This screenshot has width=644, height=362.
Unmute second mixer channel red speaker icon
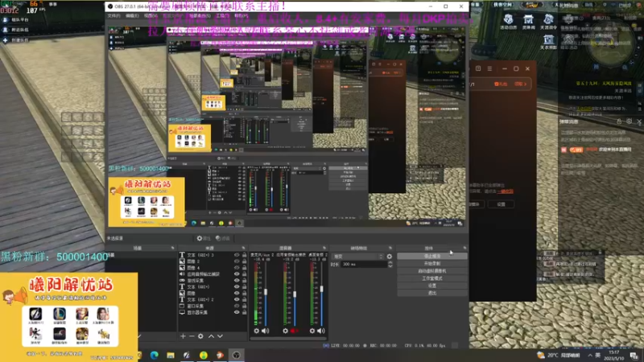[294, 331]
